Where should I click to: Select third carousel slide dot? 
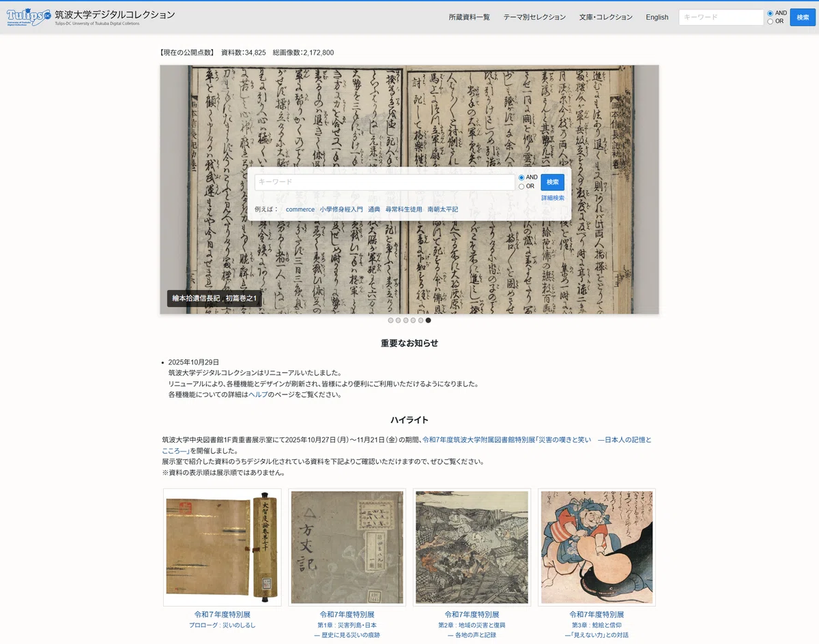[x=406, y=320]
